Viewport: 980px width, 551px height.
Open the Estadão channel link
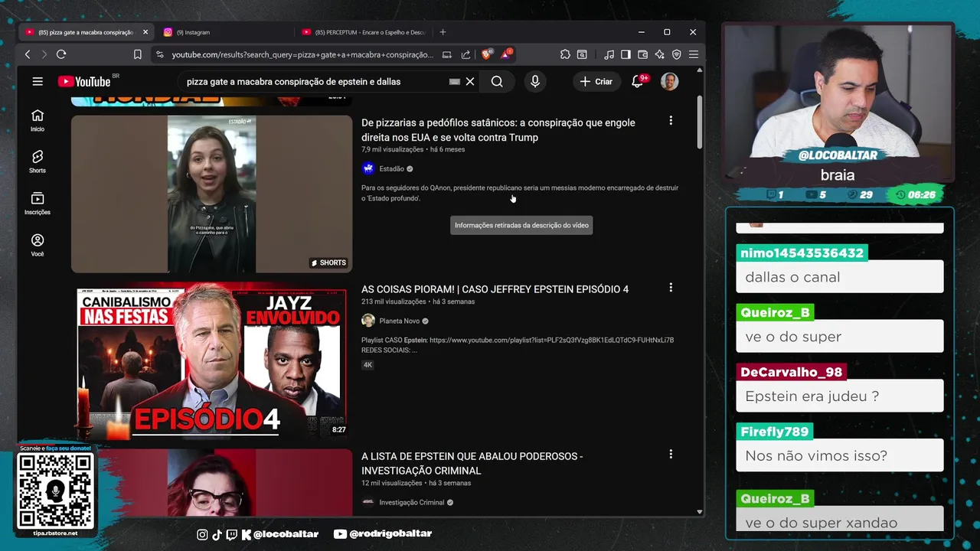tap(391, 169)
